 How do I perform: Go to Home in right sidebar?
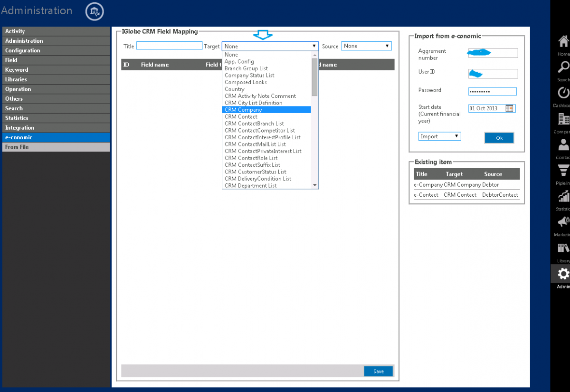coord(563,41)
